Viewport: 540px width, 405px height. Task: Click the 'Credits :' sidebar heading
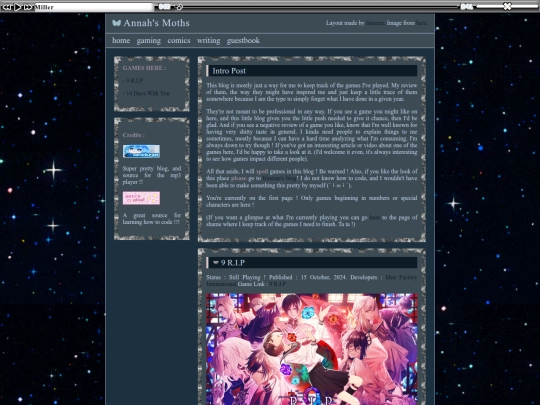[134, 135]
